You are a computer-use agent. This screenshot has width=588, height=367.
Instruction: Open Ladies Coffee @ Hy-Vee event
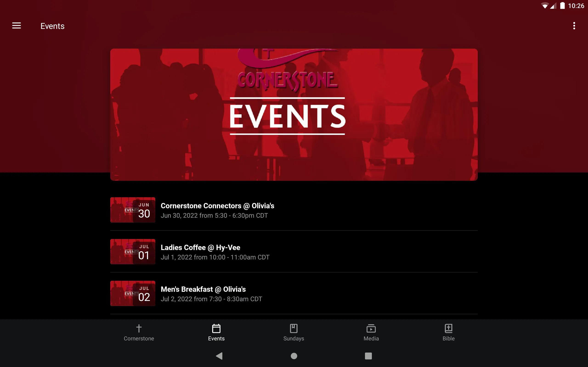pyautogui.click(x=294, y=252)
